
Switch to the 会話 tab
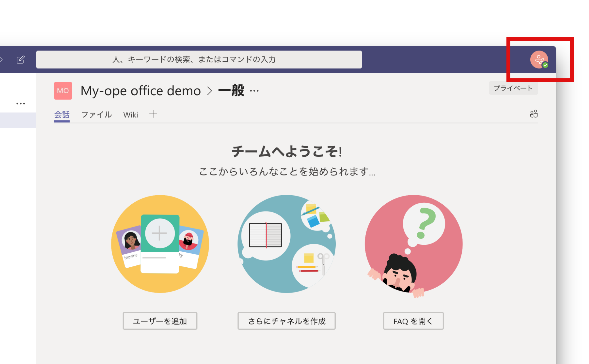[62, 115]
